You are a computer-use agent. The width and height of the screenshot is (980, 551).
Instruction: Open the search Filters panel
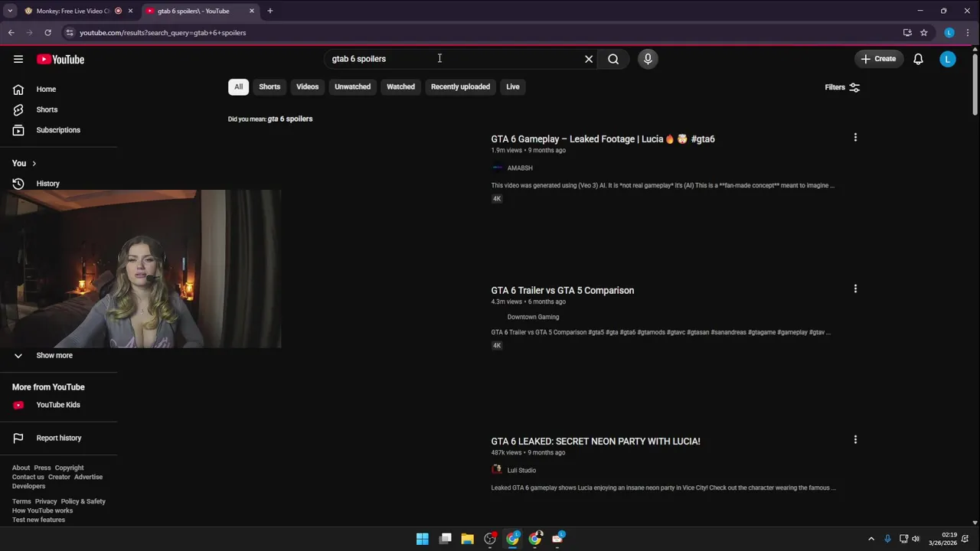[x=842, y=87]
